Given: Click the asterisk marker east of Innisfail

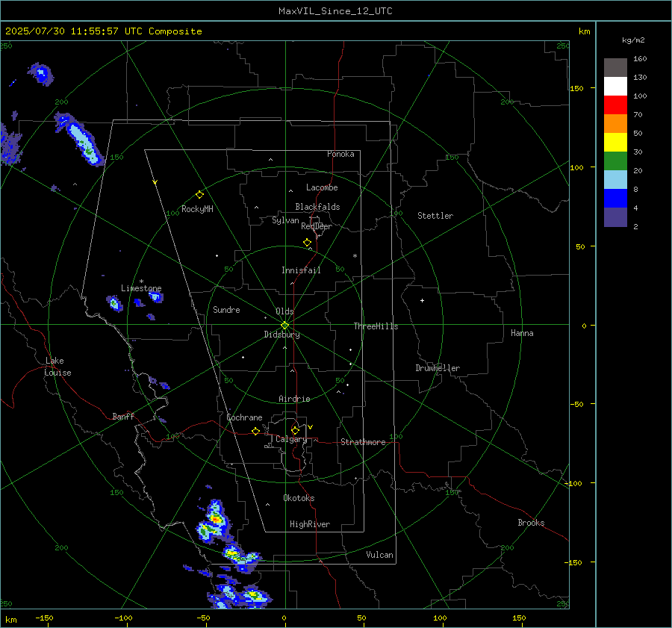Looking at the screenshot, I should point(355,256).
